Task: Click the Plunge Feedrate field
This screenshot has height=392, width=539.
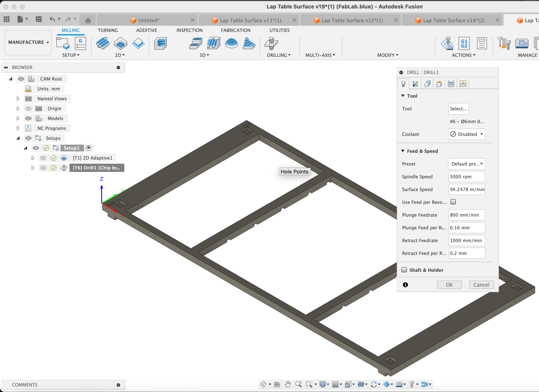Action: click(x=467, y=215)
